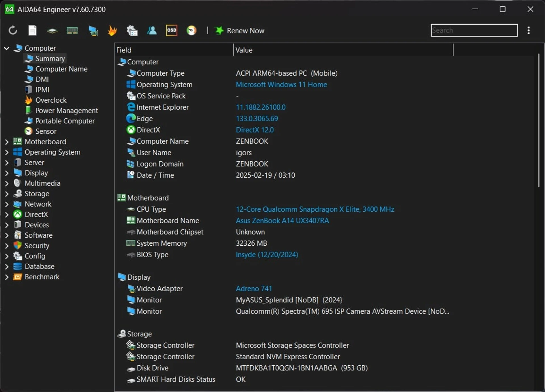
Task: Select the Benchmark tree icon
Action: pyautogui.click(x=18, y=277)
